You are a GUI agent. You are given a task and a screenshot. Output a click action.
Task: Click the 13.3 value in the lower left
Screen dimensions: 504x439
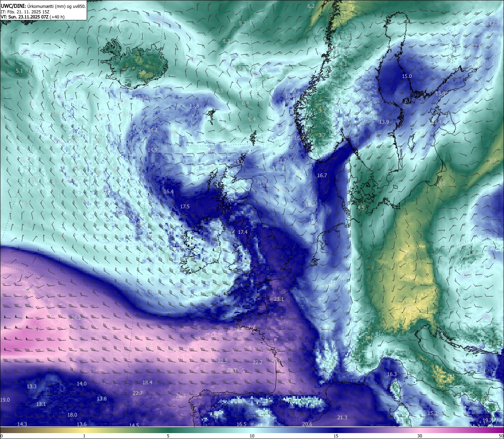pyautogui.click(x=31, y=387)
